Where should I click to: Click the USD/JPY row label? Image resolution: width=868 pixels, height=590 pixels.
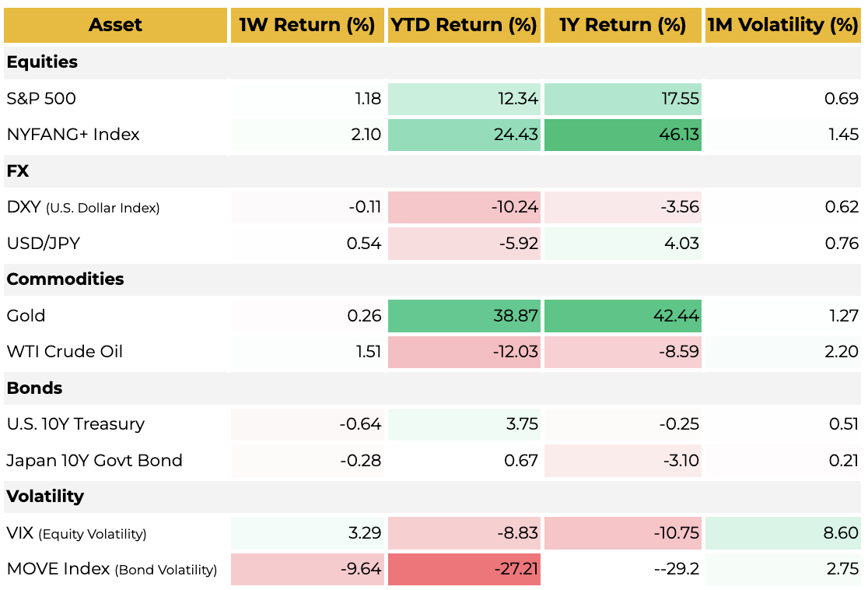44,244
